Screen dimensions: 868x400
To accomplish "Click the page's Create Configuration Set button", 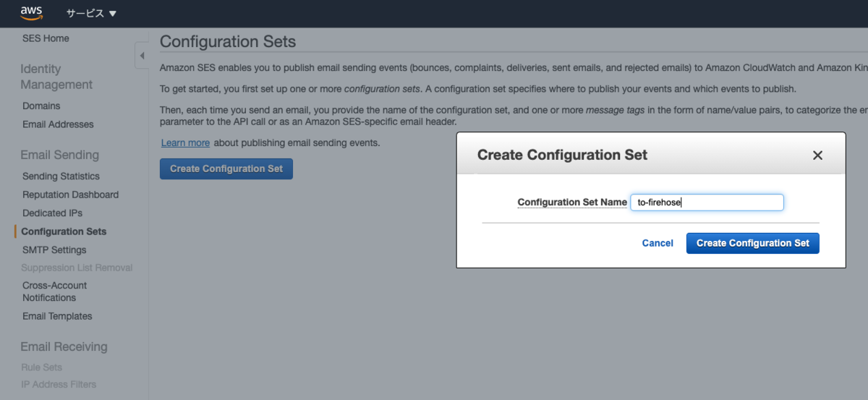I will coord(226,169).
